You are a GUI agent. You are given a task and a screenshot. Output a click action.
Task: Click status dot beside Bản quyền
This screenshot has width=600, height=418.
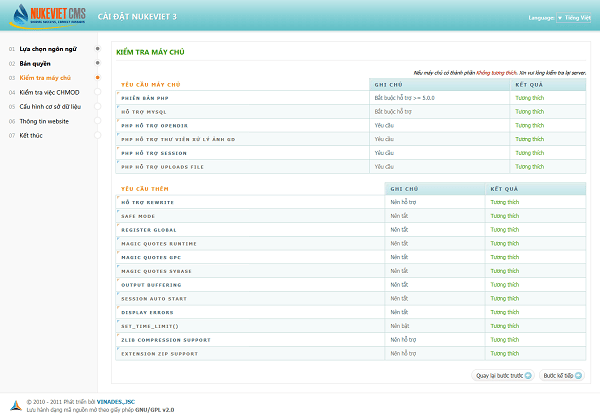[x=97, y=63]
